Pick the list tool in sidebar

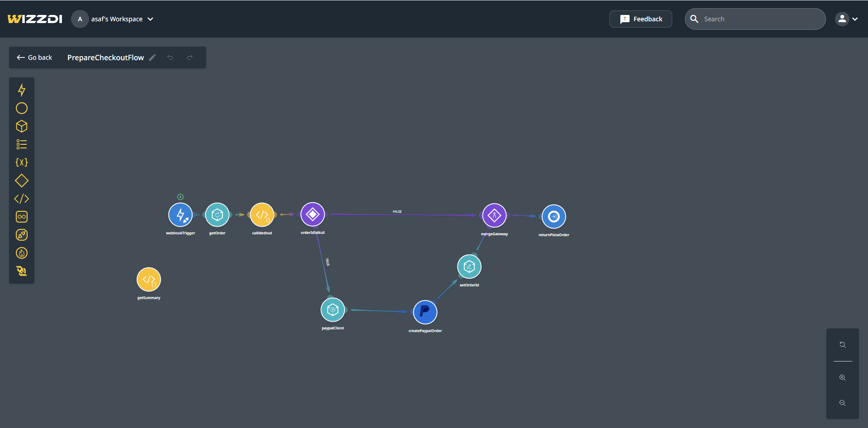[22, 144]
